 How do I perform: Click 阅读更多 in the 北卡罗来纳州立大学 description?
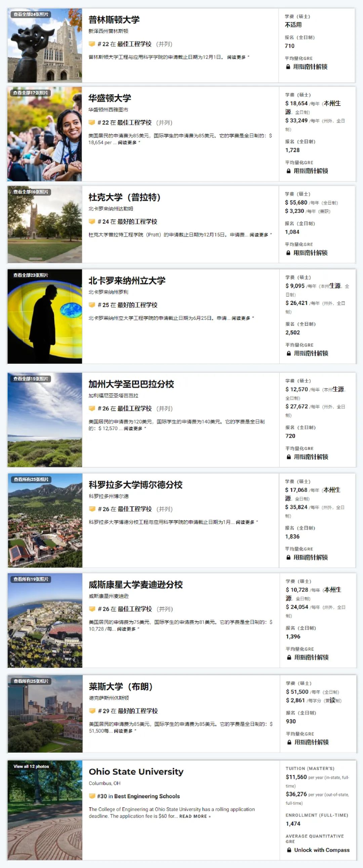pos(243,318)
